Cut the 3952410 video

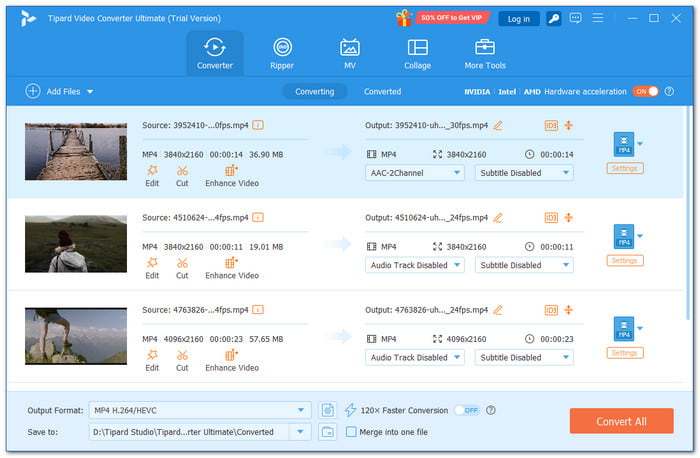pos(182,176)
